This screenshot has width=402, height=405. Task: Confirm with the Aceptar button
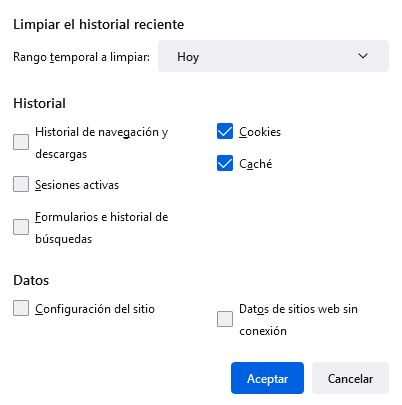[267, 378]
